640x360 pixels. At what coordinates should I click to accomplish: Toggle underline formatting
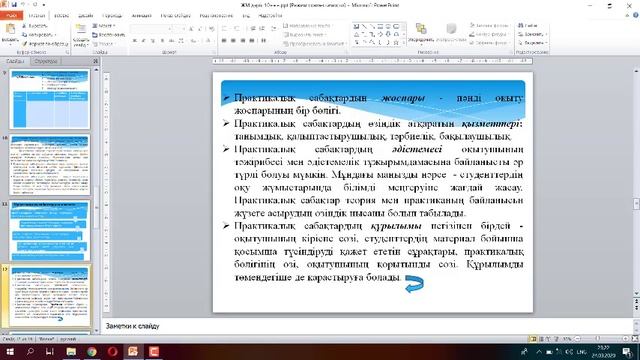[153, 41]
